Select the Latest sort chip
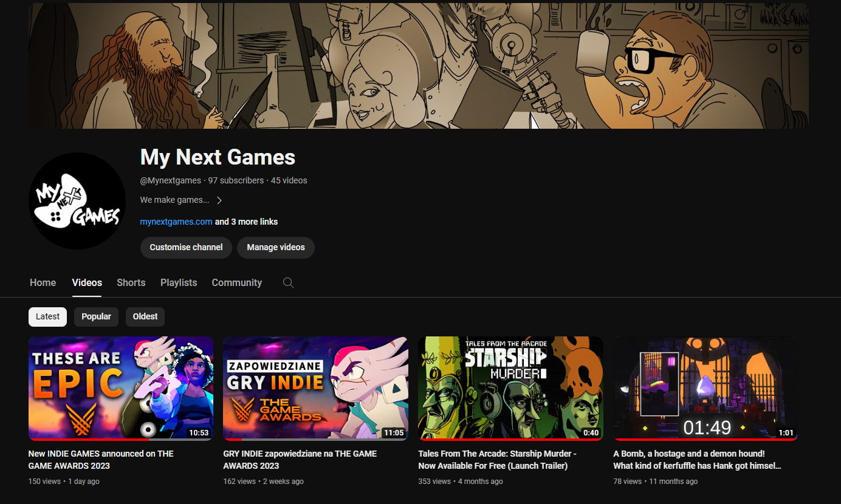Image resolution: width=841 pixels, height=504 pixels. (48, 316)
